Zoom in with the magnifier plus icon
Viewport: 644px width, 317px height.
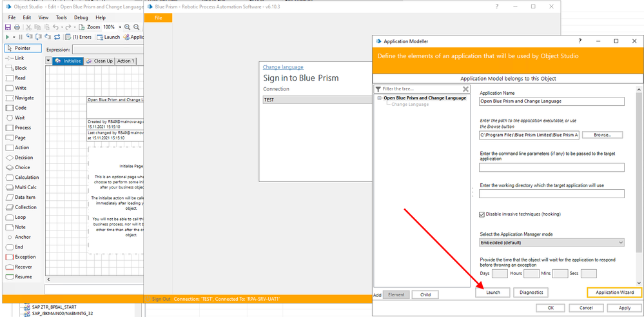(x=128, y=27)
